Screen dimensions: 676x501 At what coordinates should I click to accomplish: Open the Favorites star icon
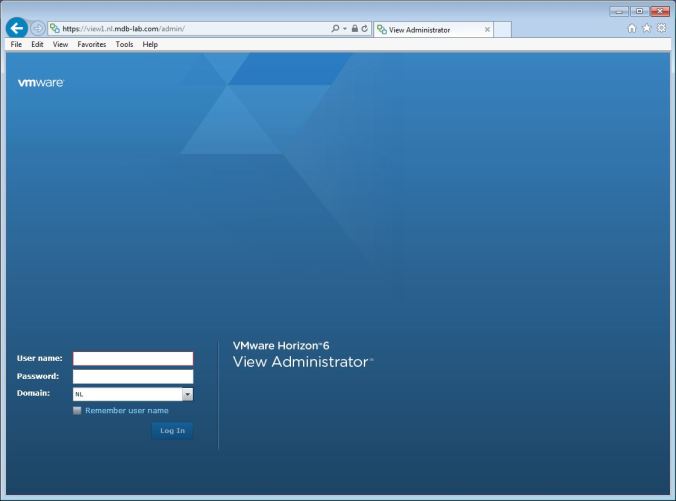pyautogui.click(x=647, y=29)
